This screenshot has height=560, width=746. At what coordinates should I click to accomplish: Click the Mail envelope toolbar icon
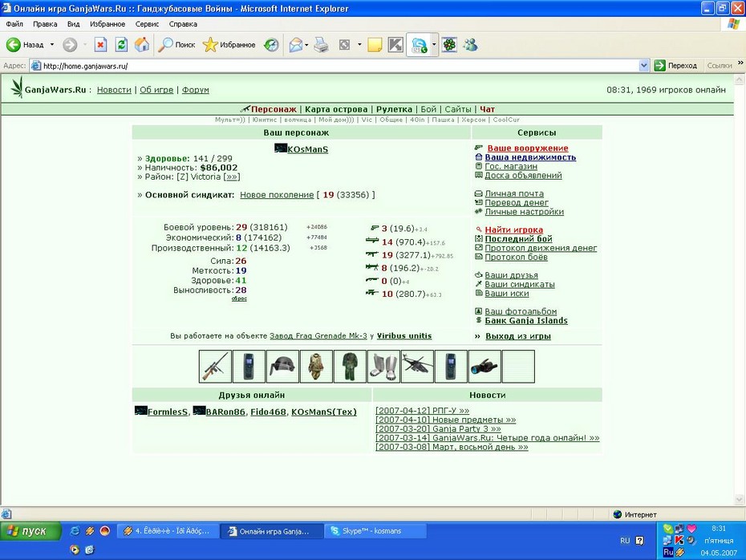pos(295,45)
